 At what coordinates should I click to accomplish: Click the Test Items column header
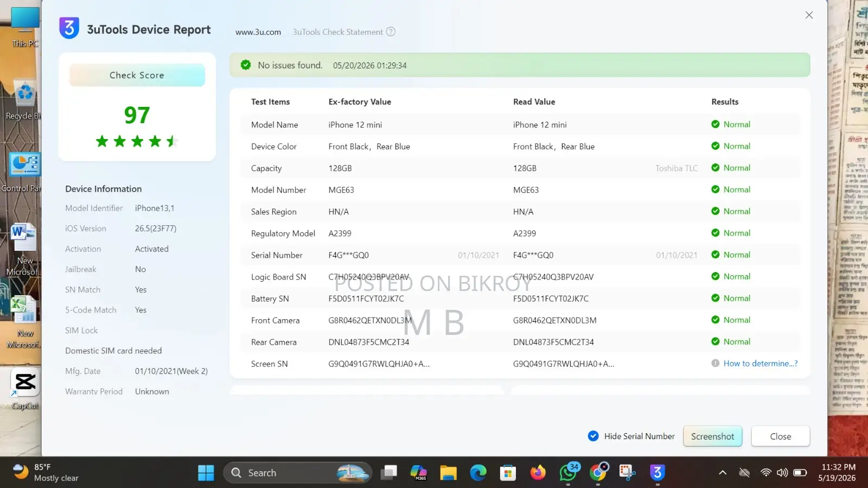tap(270, 102)
